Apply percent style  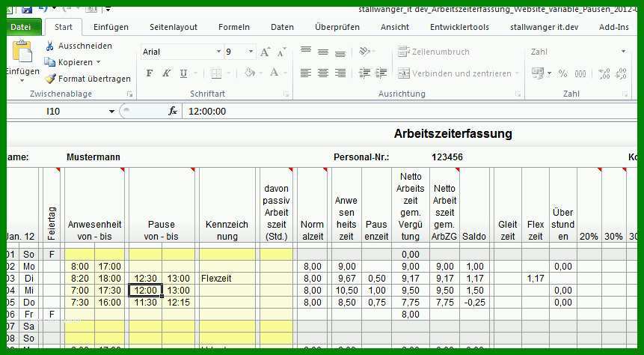[562, 73]
